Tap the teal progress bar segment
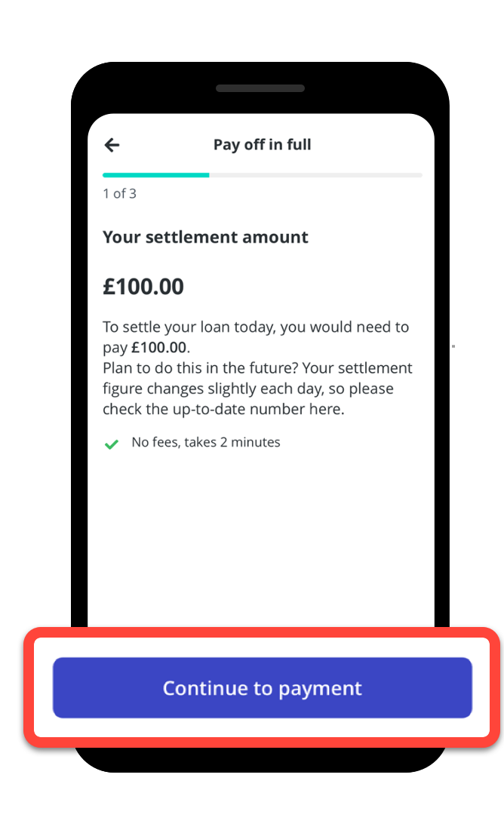Viewport: 504px width, 833px height. point(155,174)
